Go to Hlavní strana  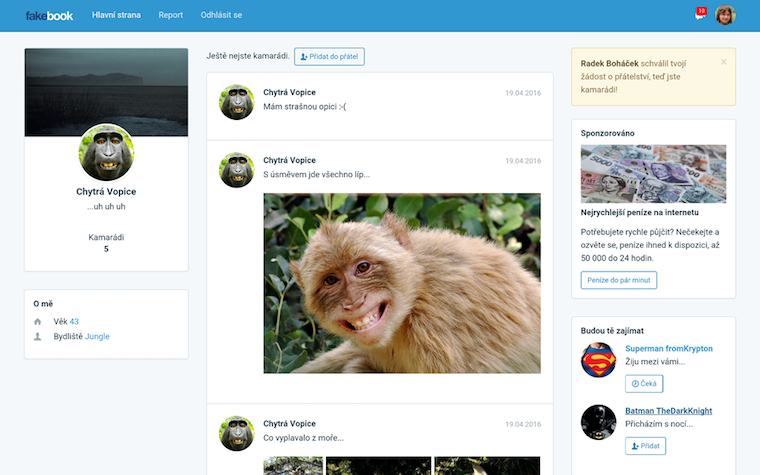(116, 15)
